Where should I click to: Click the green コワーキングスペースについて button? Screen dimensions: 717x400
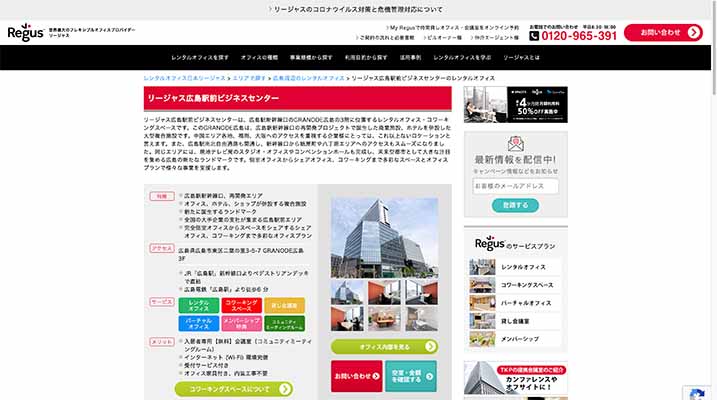click(x=234, y=389)
